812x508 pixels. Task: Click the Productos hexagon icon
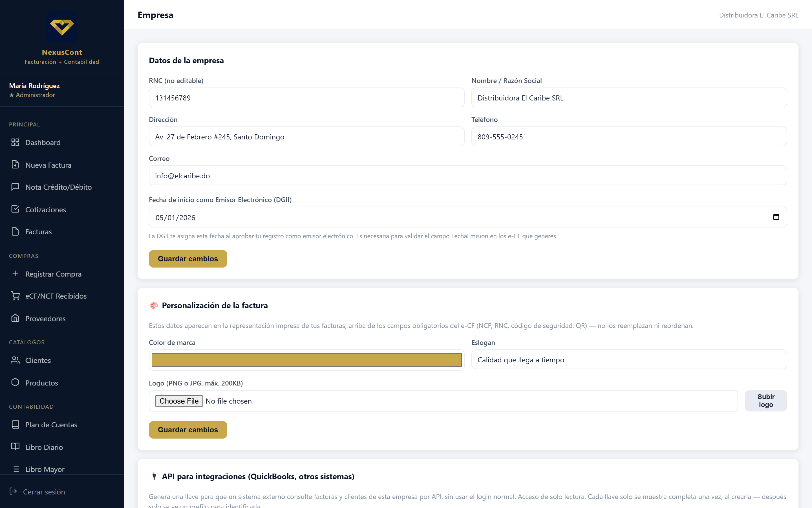(x=15, y=382)
